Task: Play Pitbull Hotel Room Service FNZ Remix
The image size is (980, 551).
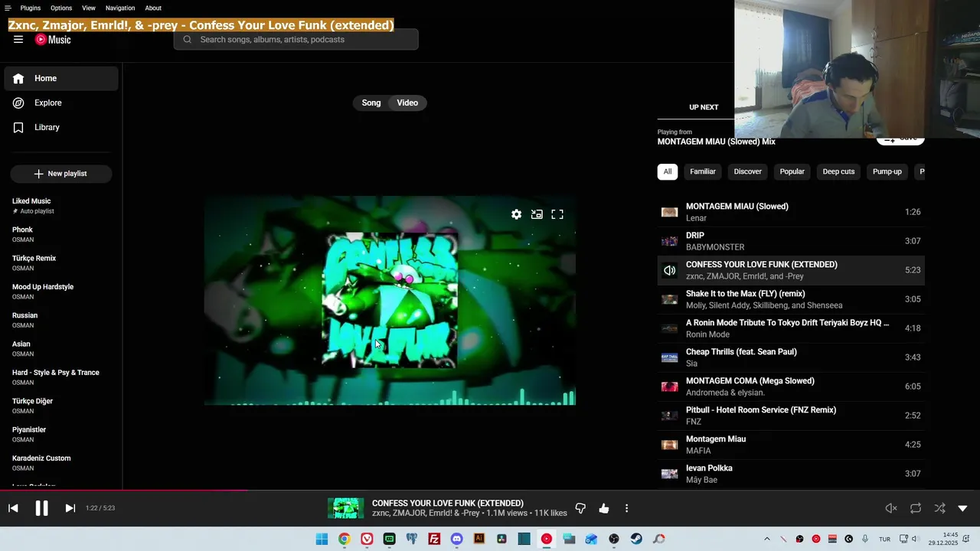Action: coord(791,416)
